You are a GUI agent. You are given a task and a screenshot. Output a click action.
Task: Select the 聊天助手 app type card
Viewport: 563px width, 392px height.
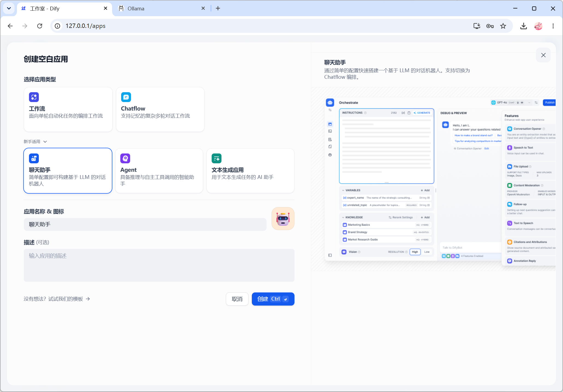68,171
